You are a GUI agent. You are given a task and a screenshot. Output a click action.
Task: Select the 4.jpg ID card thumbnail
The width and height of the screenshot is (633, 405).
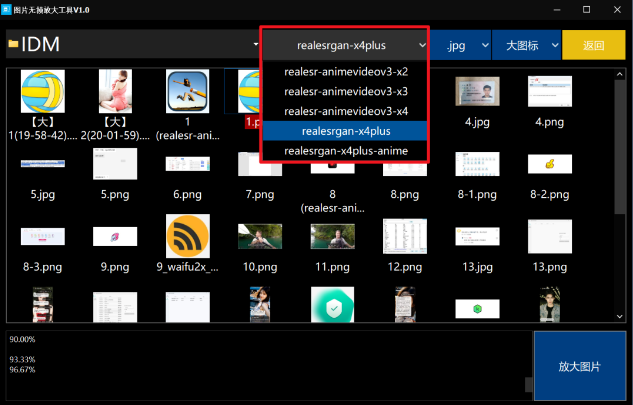point(477,91)
